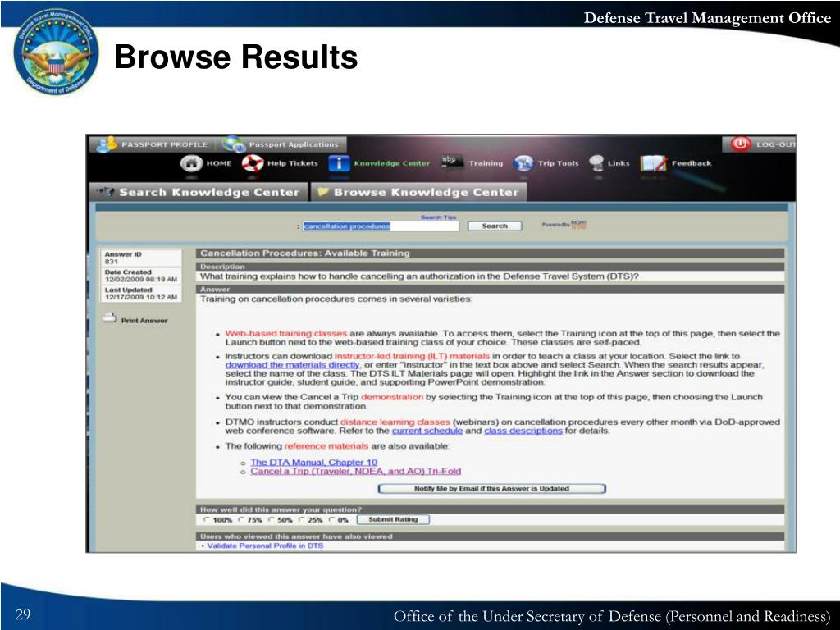The height and width of the screenshot is (630, 840).
Task: Click the red Log-Out power icon
Action: [x=741, y=144]
